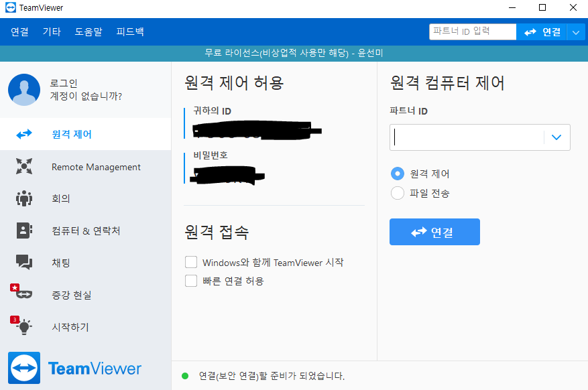Click the 파트너 ID 입력 box in toolbar
The image size is (588, 390).
tap(473, 31)
